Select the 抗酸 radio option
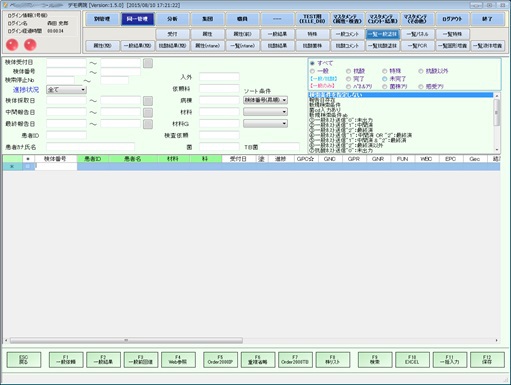The width and height of the screenshot is (511, 385). tap(348, 71)
